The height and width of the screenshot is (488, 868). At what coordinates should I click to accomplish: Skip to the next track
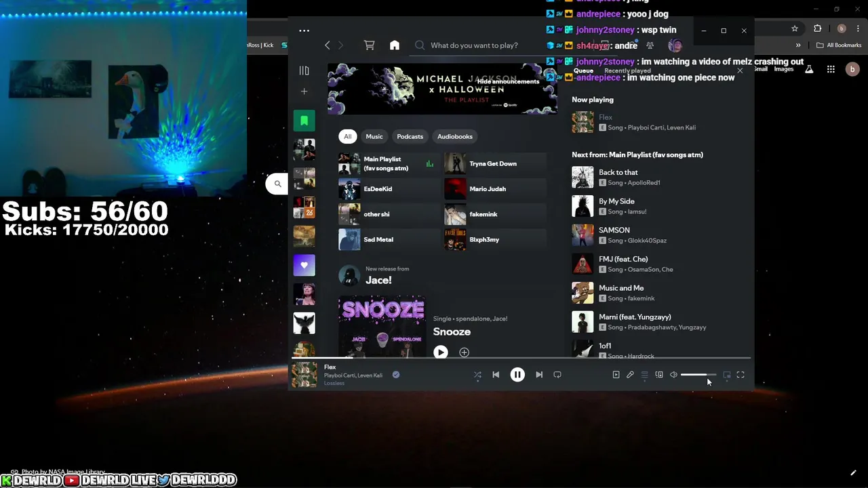tap(539, 375)
